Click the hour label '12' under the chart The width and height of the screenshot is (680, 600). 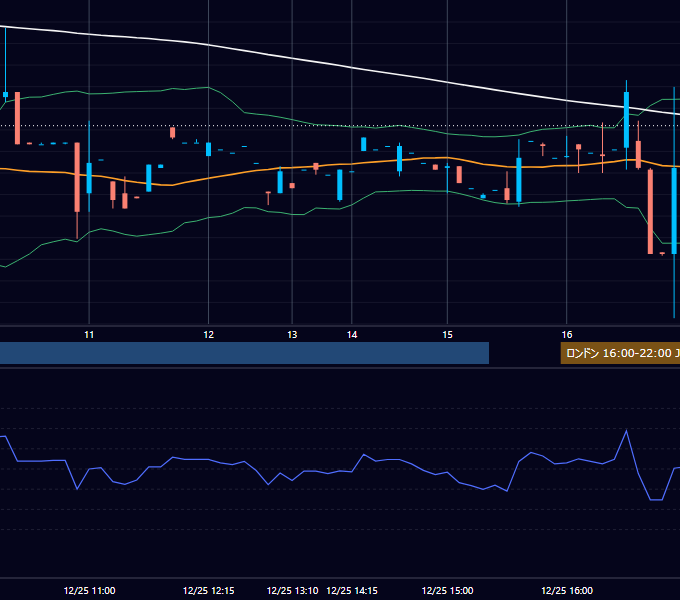[209, 335]
